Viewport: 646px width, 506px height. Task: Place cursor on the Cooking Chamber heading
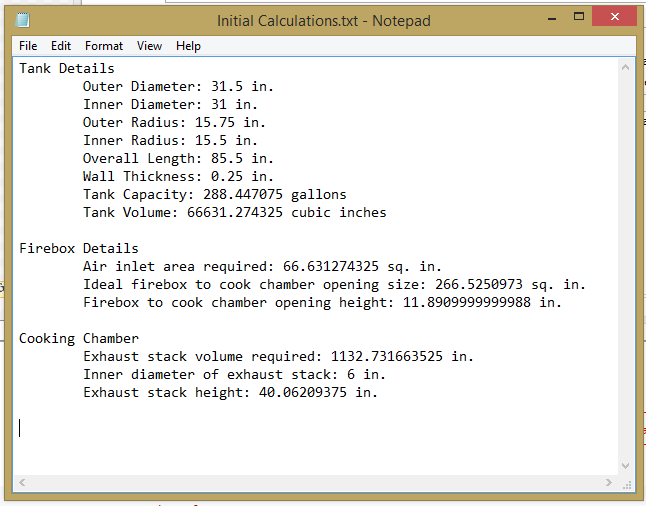[x=79, y=339]
